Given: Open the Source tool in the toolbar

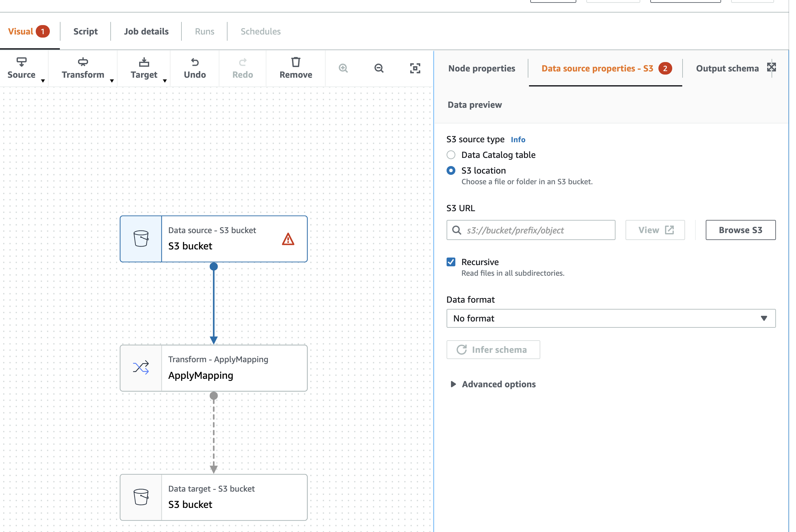Looking at the screenshot, I should [22, 68].
